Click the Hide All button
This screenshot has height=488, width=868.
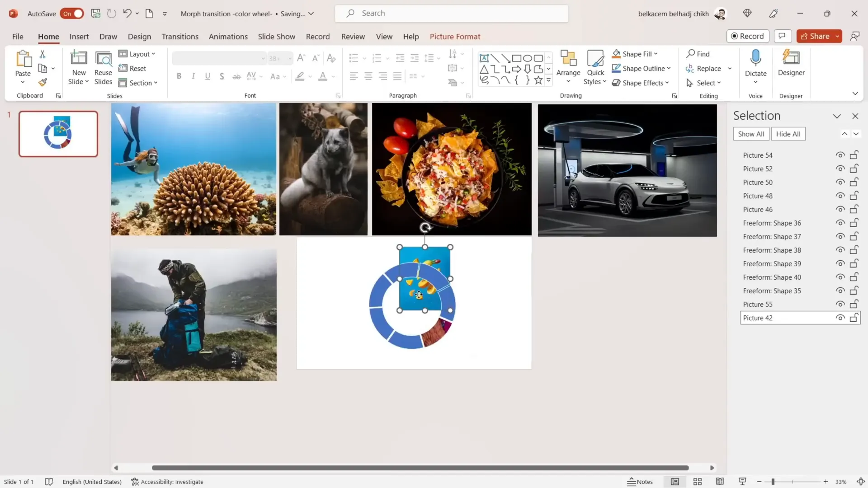tap(788, 134)
